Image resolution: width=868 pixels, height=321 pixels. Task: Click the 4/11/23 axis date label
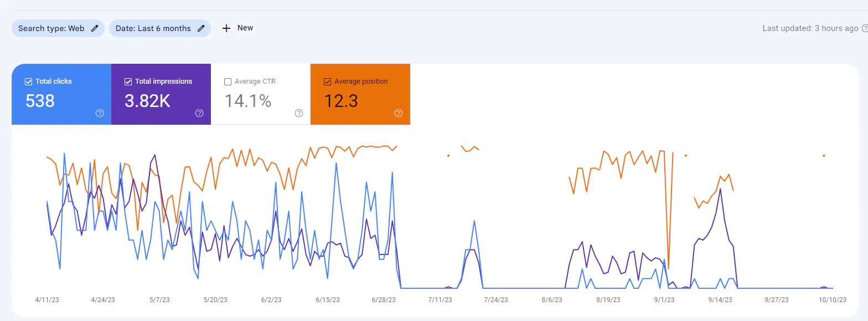pos(46,300)
